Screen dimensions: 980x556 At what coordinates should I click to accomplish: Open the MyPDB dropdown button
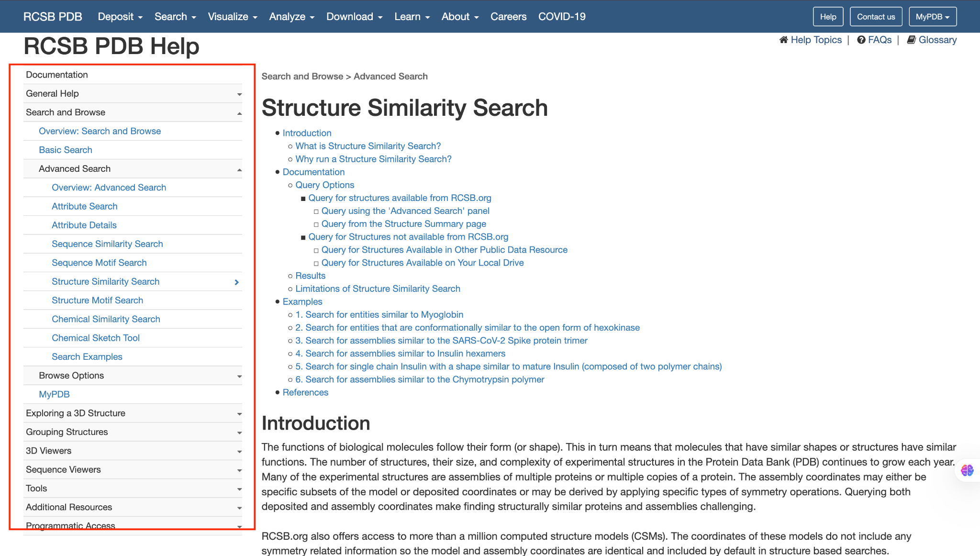click(932, 17)
